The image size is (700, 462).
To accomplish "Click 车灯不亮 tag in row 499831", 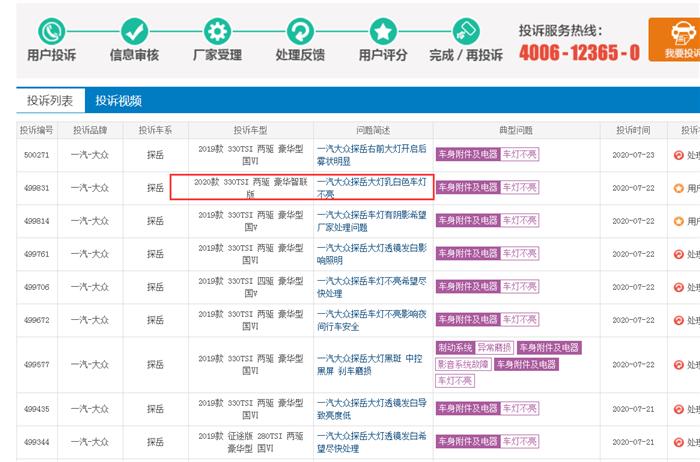I will [520, 187].
